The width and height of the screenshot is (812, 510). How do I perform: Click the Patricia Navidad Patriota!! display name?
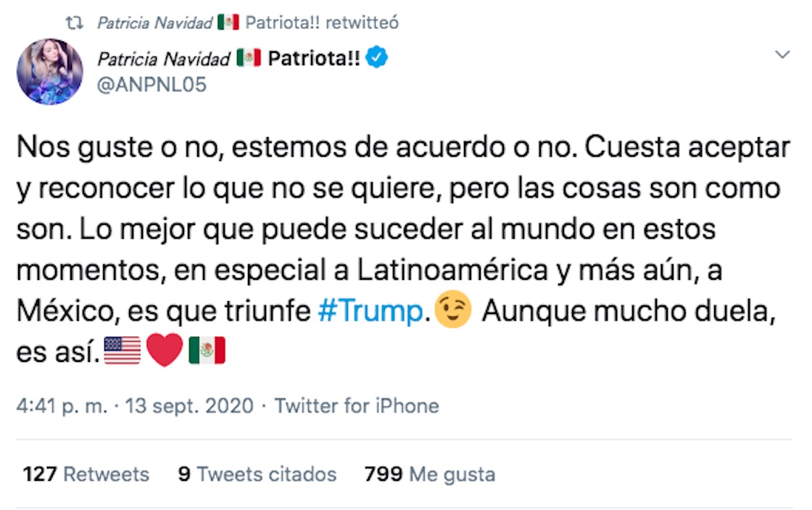click(228, 59)
